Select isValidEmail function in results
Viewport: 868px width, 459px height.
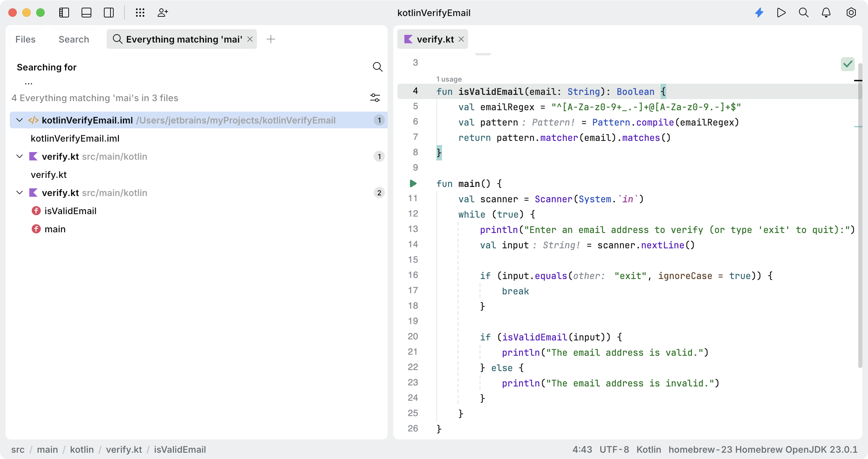pos(70,211)
